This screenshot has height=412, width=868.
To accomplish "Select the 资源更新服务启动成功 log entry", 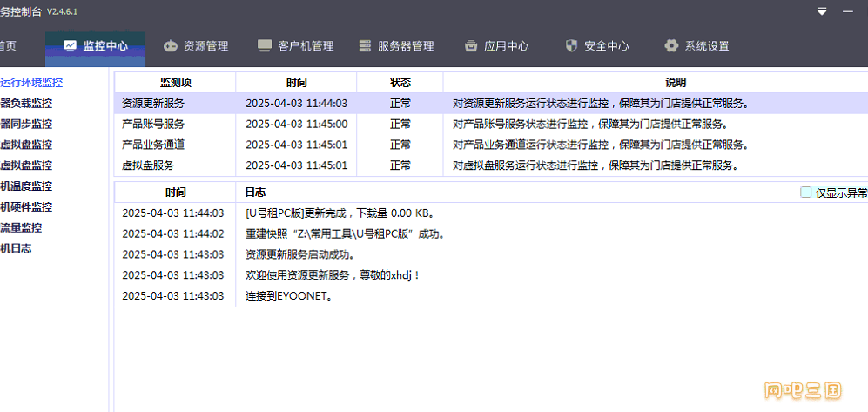I will click(491, 254).
